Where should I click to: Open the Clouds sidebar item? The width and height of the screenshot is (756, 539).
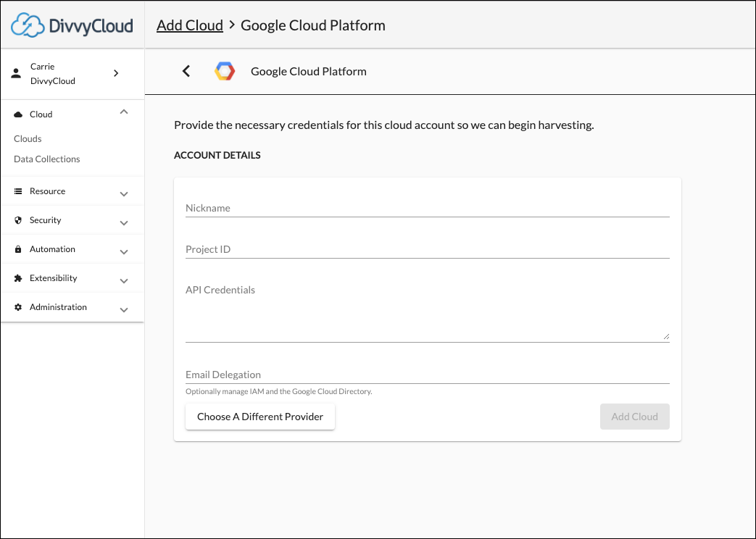(x=28, y=138)
